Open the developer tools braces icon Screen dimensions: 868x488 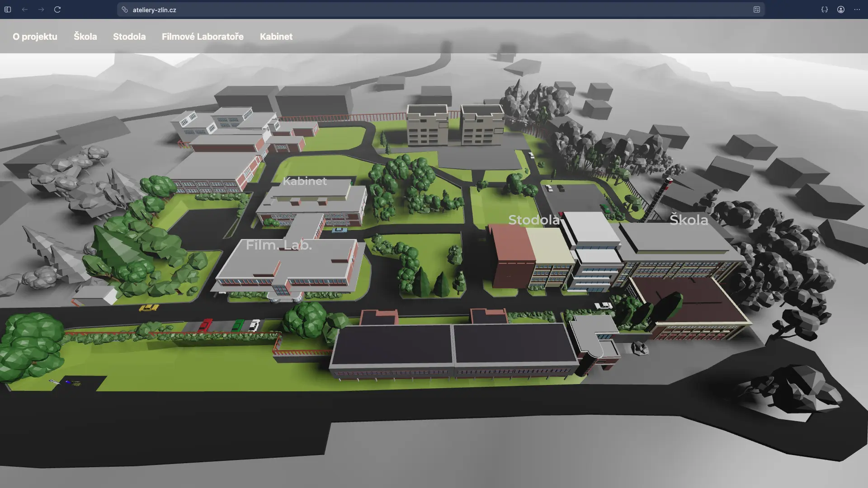(824, 9)
